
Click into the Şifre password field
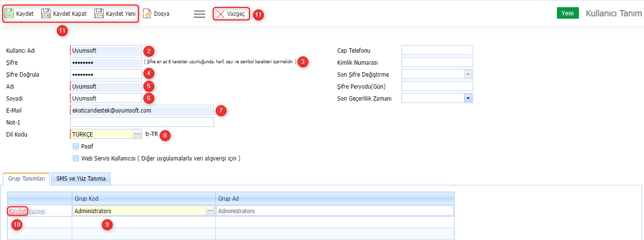coord(106,62)
